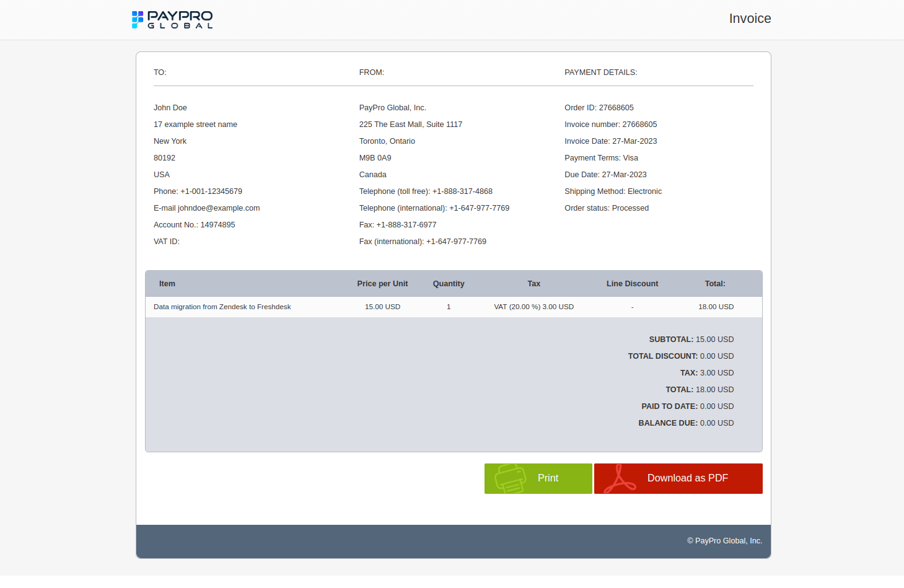Select the Invoice page heading
904x588 pixels.
(x=750, y=19)
